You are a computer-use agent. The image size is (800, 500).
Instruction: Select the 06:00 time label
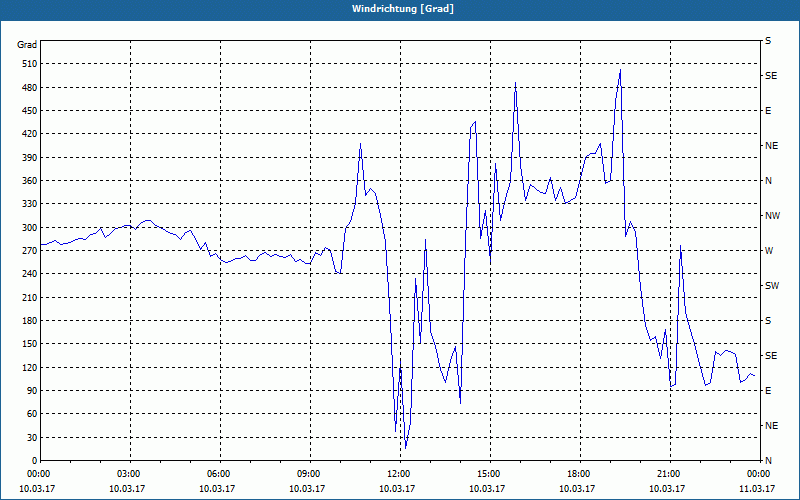220,474
